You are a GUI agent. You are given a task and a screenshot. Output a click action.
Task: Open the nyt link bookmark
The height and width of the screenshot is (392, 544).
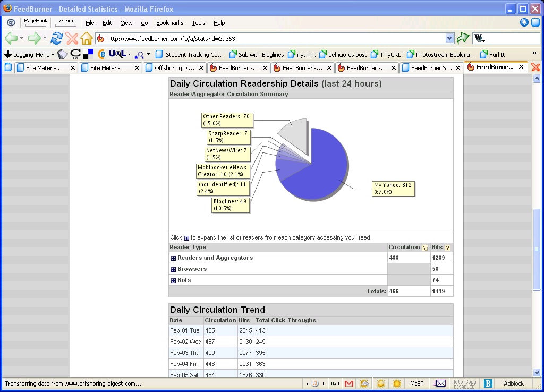tap(302, 55)
